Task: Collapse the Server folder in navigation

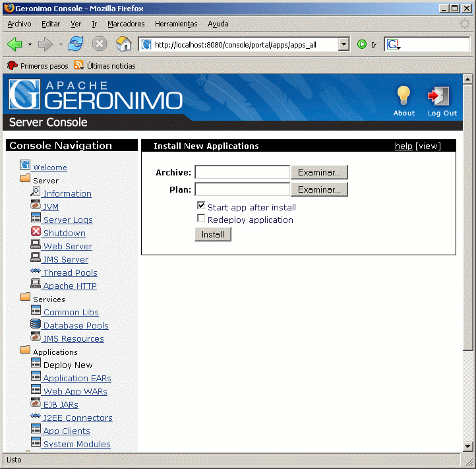Action: tap(25, 178)
